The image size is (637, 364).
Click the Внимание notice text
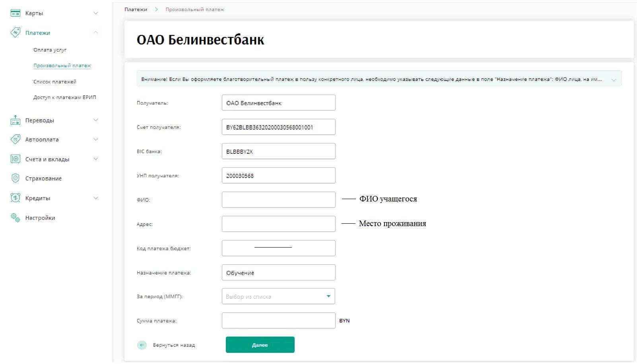pyautogui.click(x=371, y=79)
